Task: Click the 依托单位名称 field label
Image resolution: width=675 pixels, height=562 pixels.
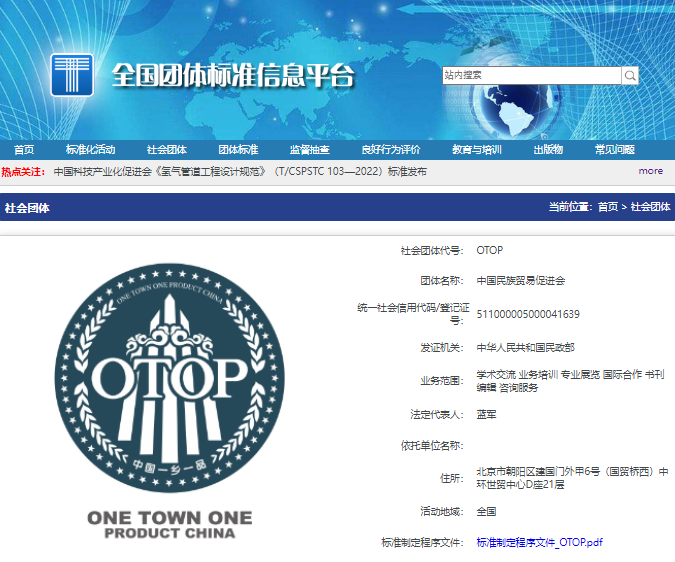Action: pos(432,445)
